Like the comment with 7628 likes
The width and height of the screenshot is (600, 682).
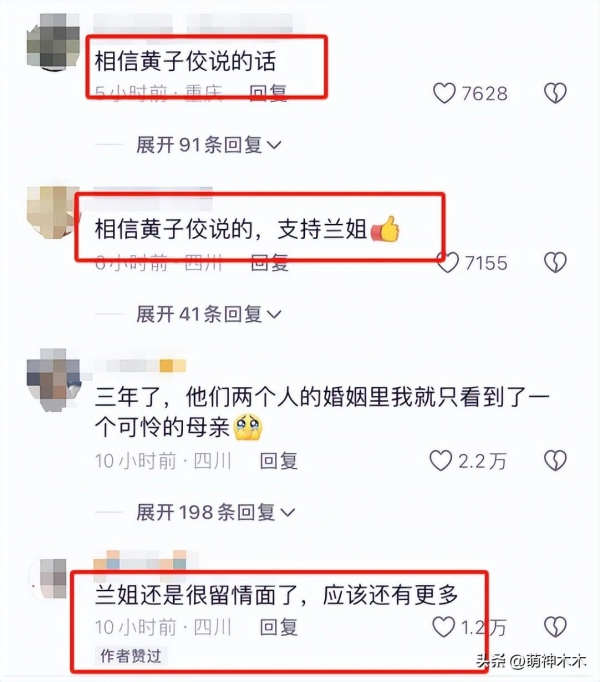click(444, 93)
